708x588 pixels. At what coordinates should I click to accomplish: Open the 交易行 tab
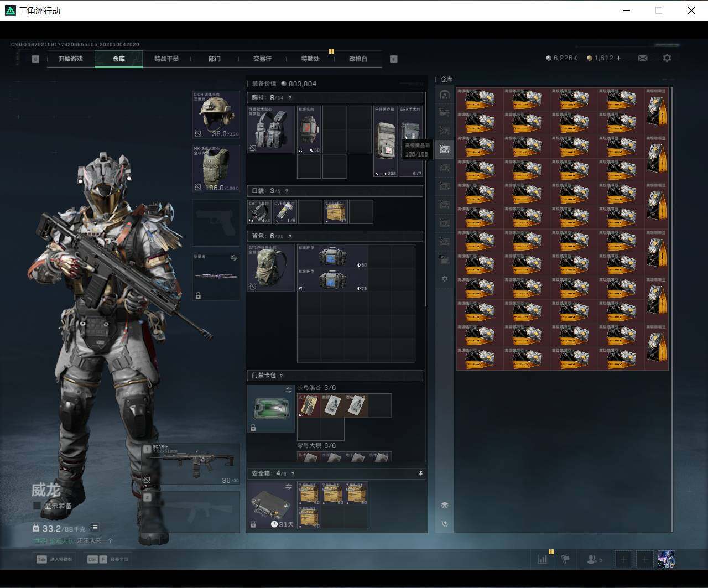tap(262, 59)
